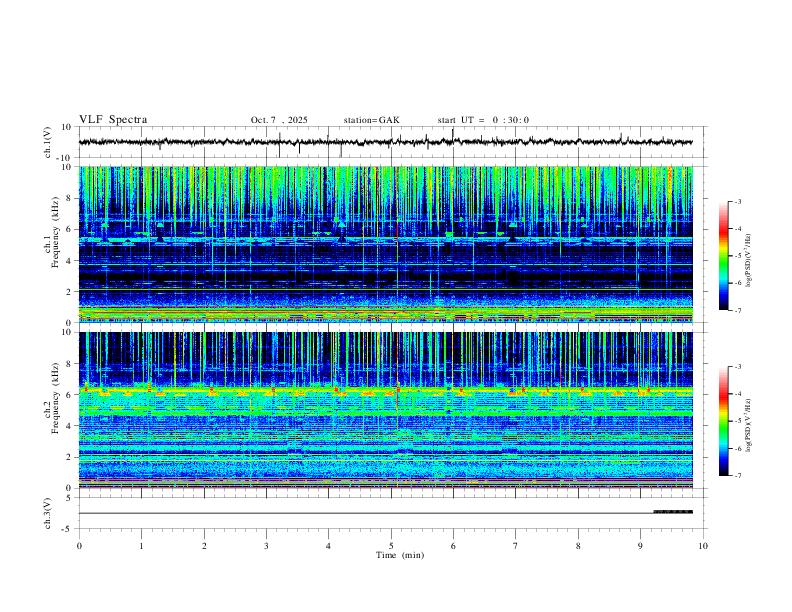Click the date 'Oct. 7 , 2025'

279,120
